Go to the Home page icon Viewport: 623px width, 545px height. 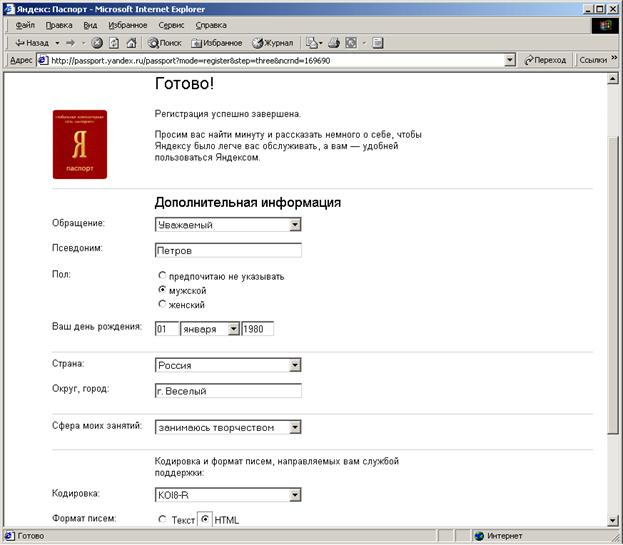[131, 43]
